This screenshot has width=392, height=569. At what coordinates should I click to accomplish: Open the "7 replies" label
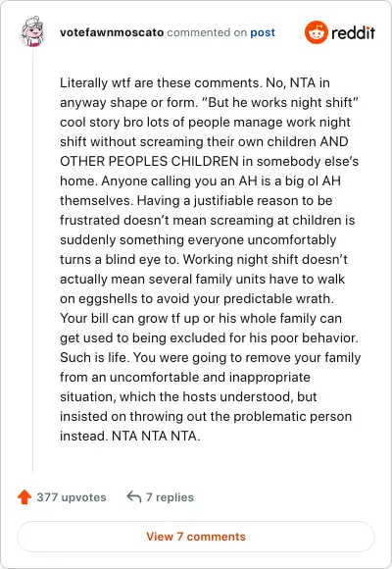click(x=170, y=497)
